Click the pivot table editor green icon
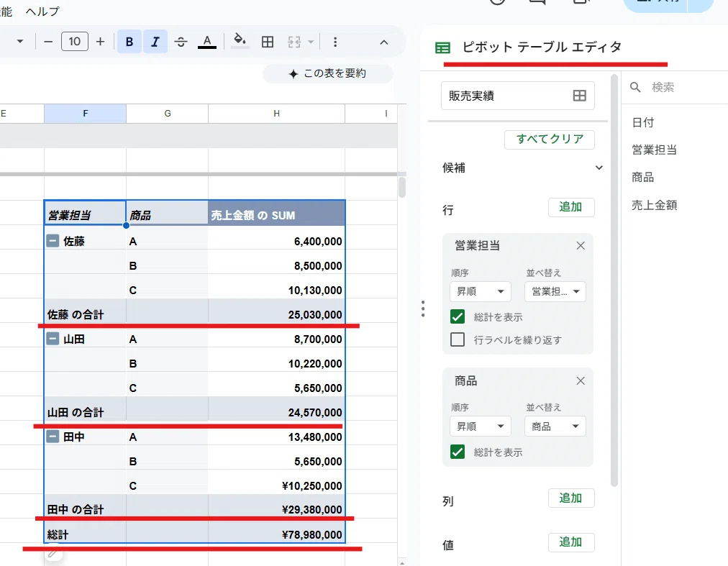Viewport: 728px width, 566px height. pos(442,47)
